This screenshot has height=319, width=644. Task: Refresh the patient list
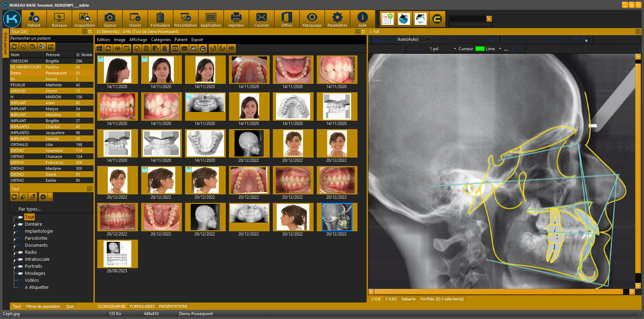(x=14, y=47)
